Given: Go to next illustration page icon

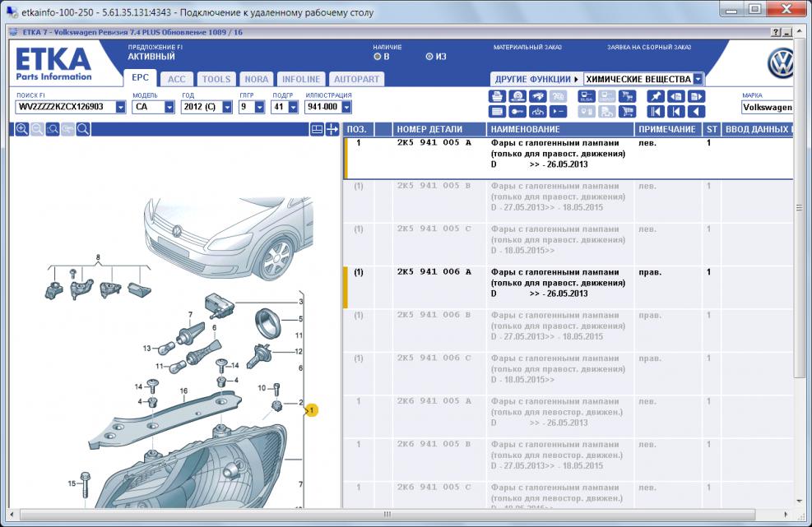Looking at the screenshot, I should (x=697, y=96).
